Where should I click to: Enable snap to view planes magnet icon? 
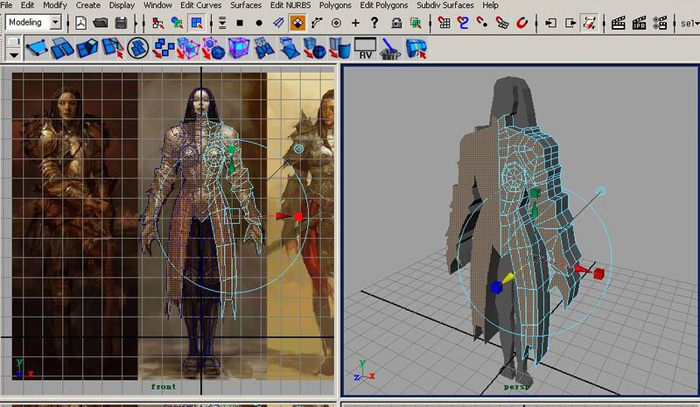click(x=502, y=23)
